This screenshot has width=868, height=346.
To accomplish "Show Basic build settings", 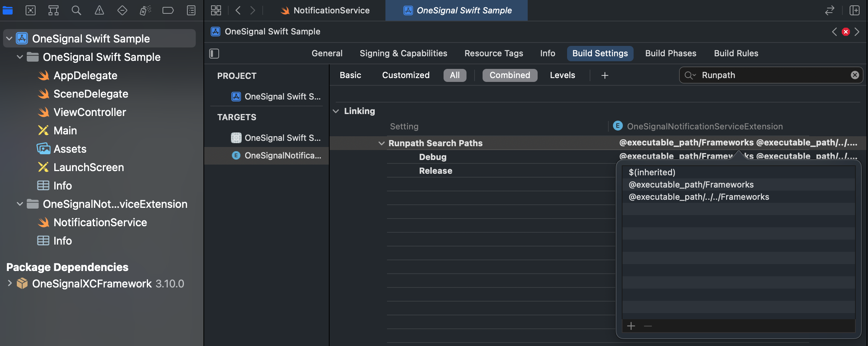I will [350, 75].
